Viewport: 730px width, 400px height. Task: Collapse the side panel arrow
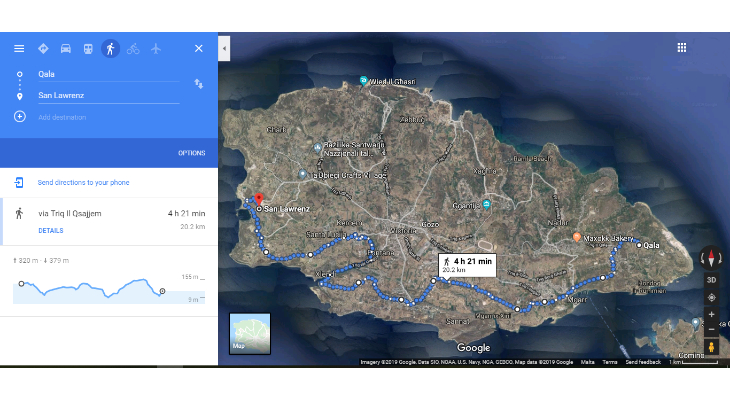pyautogui.click(x=224, y=48)
